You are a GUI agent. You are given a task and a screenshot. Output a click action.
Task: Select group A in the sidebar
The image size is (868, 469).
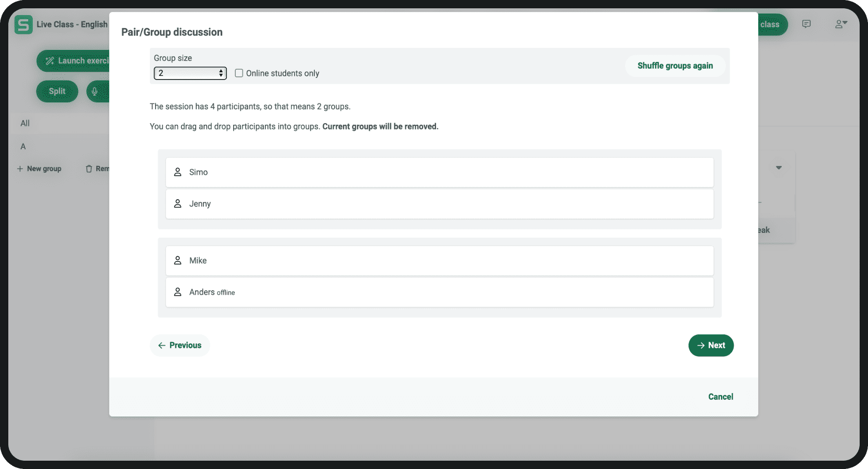pos(23,147)
